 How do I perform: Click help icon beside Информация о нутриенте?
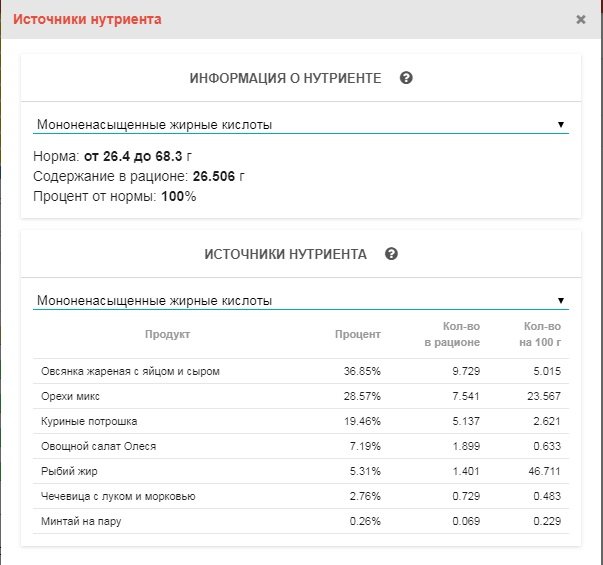(x=406, y=78)
